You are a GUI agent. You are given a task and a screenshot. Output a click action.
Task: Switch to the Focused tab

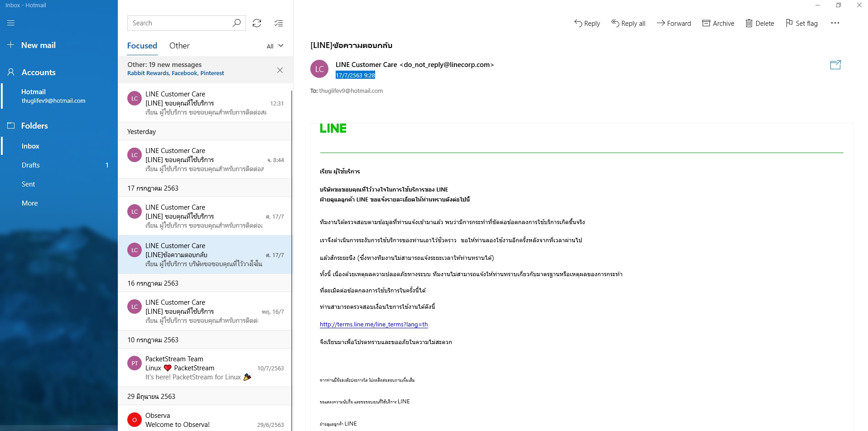click(x=142, y=46)
